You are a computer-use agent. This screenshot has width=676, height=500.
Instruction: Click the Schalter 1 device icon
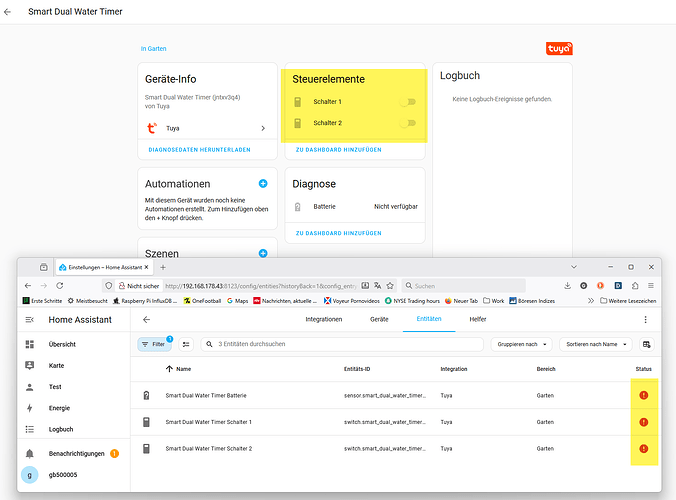pos(297,102)
